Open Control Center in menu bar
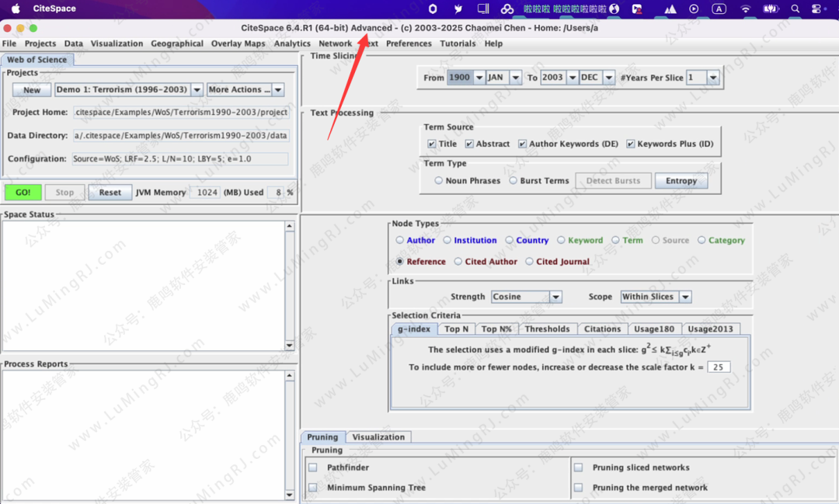Image resolution: width=839 pixels, height=504 pixels. point(816,9)
